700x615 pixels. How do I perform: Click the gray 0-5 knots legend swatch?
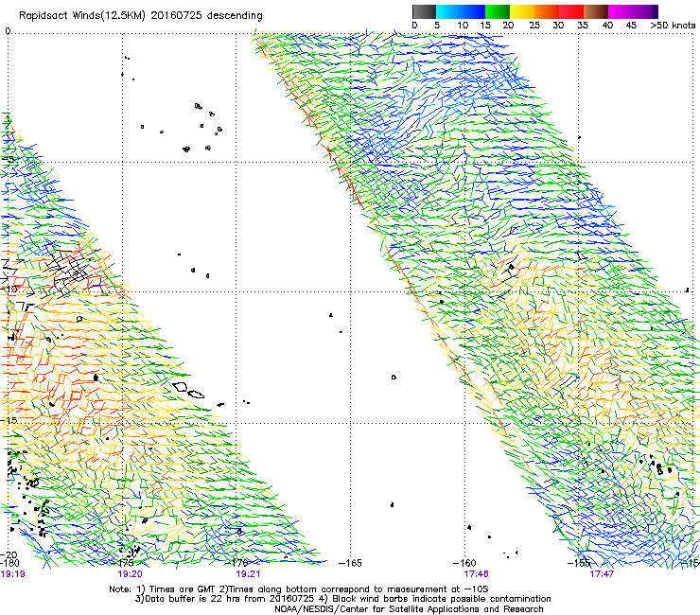[x=424, y=11]
